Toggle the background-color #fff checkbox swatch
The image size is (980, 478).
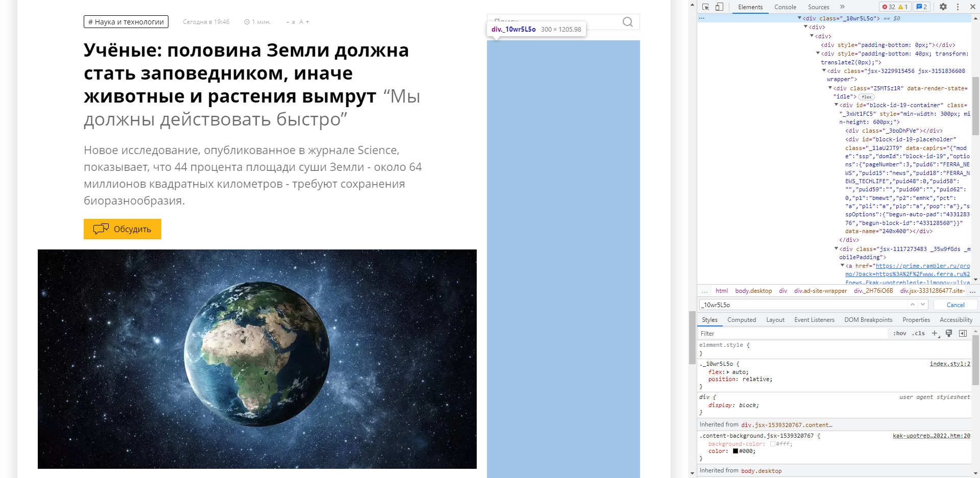[774, 443]
